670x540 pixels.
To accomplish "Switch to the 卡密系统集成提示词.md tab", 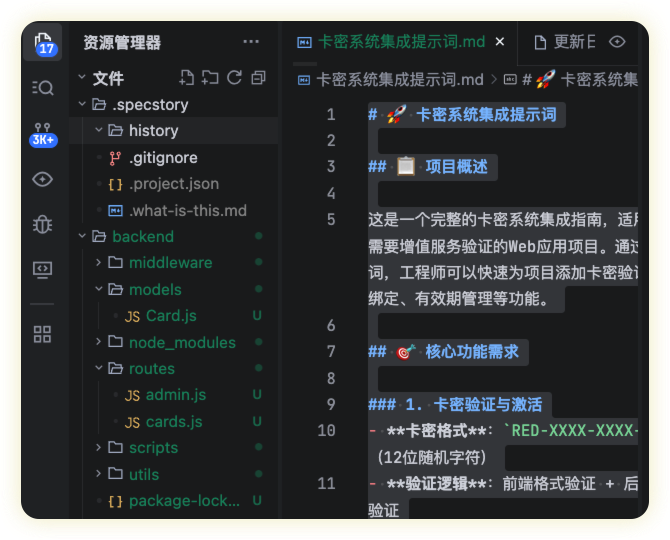I will point(401,42).
